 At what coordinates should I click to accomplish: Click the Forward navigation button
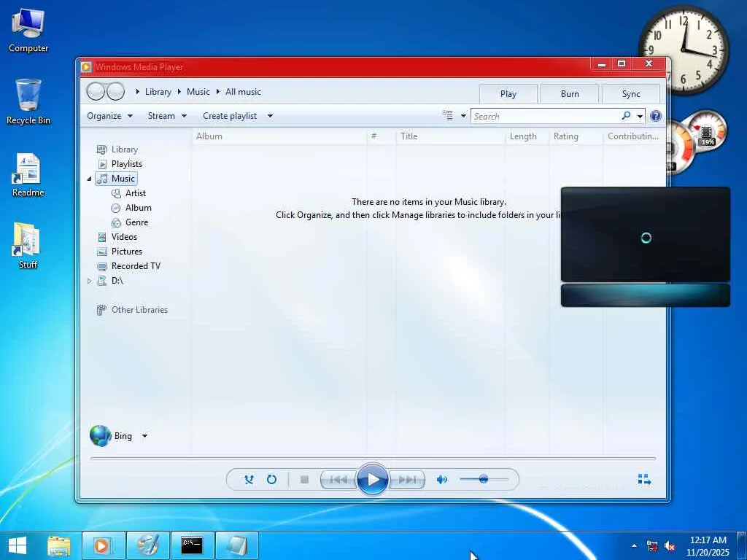pyautogui.click(x=116, y=91)
